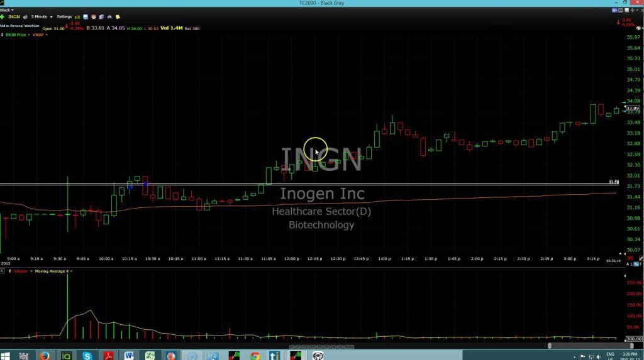Open Firefox from the taskbar
This screenshot has height=360, width=644.
point(45,356)
